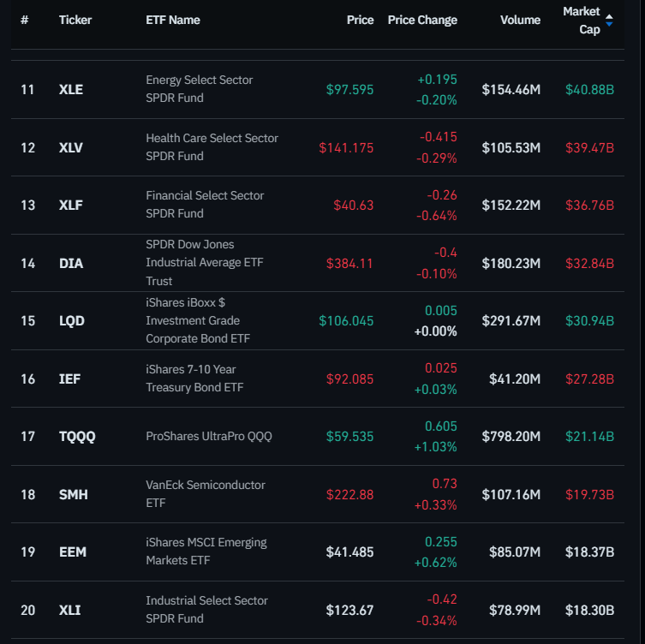Open the XLV ticker link

[x=71, y=147]
